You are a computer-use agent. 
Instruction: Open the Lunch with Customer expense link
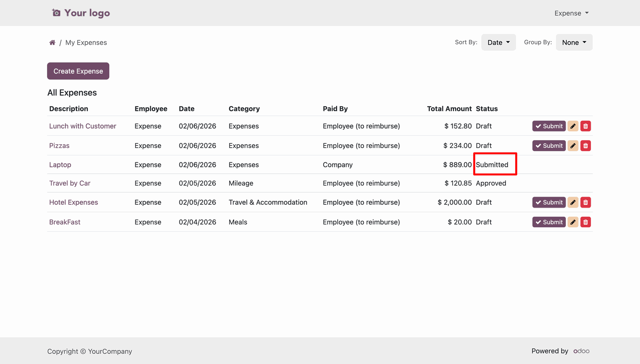[83, 126]
